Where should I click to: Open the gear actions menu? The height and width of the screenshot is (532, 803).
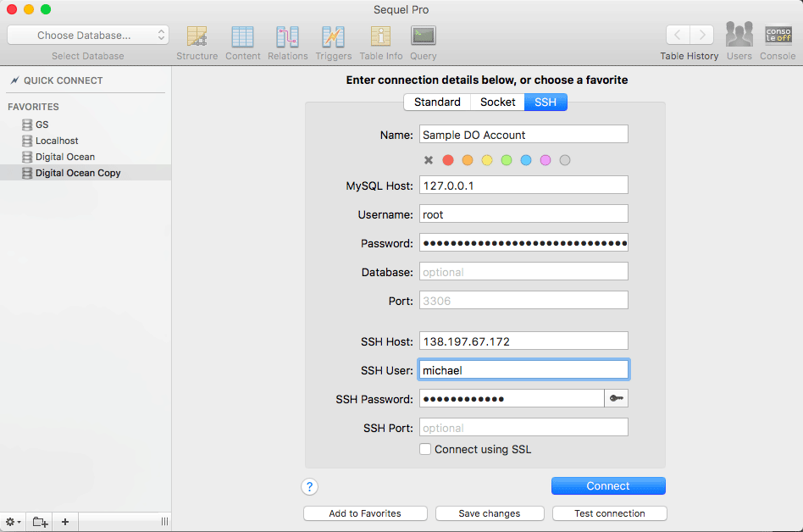[13, 522]
